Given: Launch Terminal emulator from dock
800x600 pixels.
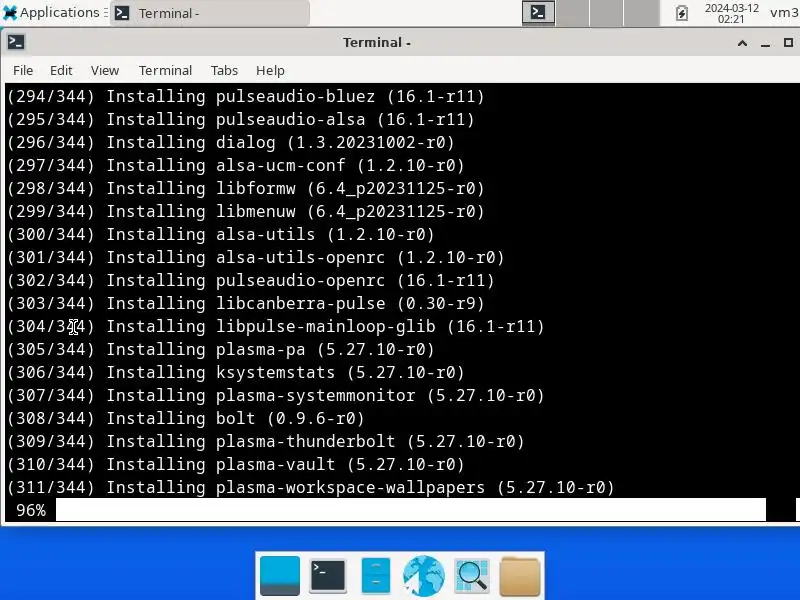Looking at the screenshot, I should [328, 576].
